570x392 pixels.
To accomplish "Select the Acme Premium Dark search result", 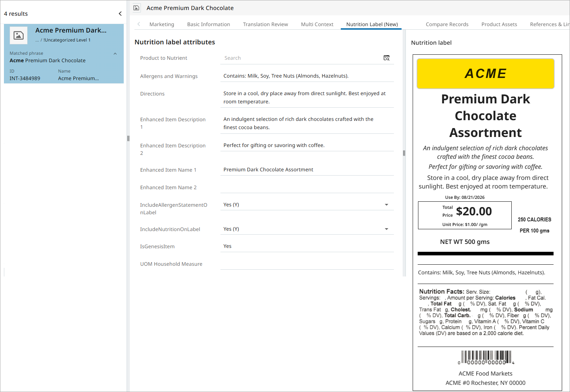I will pyautogui.click(x=64, y=54).
